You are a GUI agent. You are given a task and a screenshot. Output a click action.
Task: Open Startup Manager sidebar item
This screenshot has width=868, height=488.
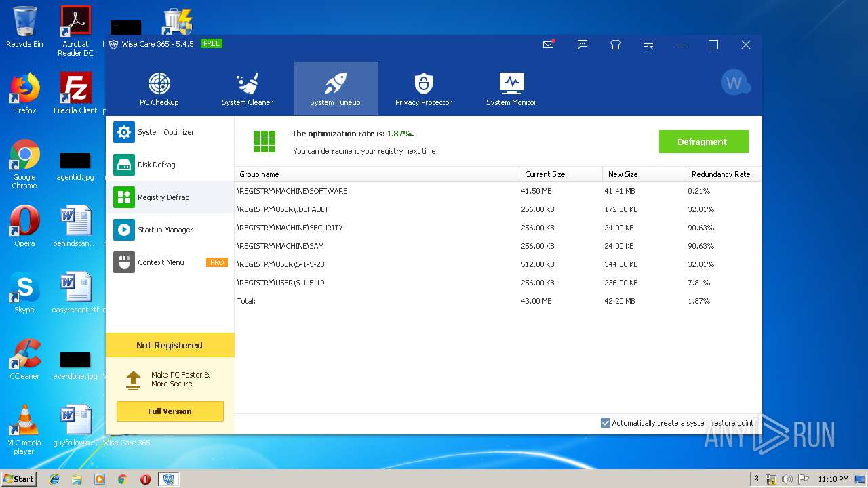click(x=170, y=230)
